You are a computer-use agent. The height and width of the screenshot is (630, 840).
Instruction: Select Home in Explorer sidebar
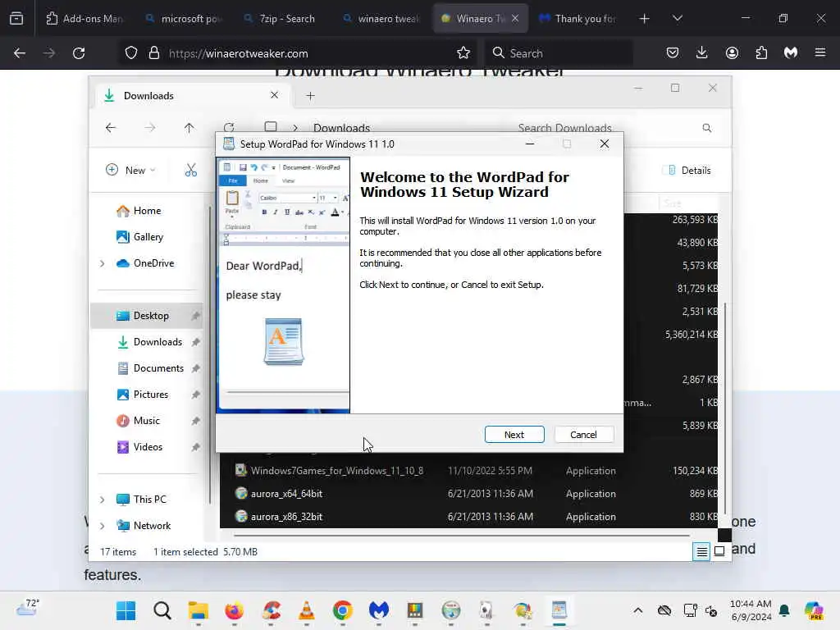pyautogui.click(x=147, y=211)
